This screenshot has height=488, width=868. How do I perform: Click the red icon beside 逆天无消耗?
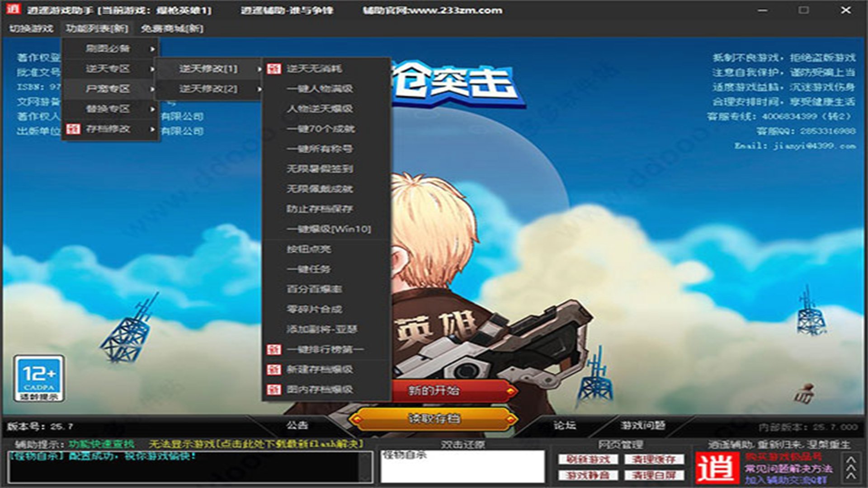tap(274, 69)
